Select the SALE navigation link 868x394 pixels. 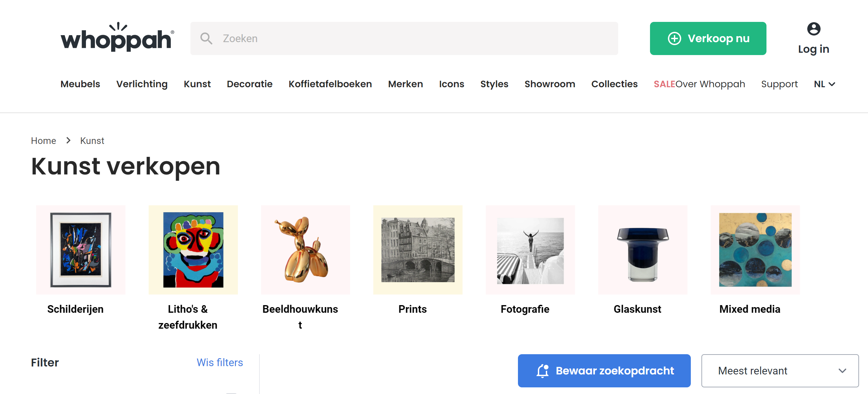[664, 84]
